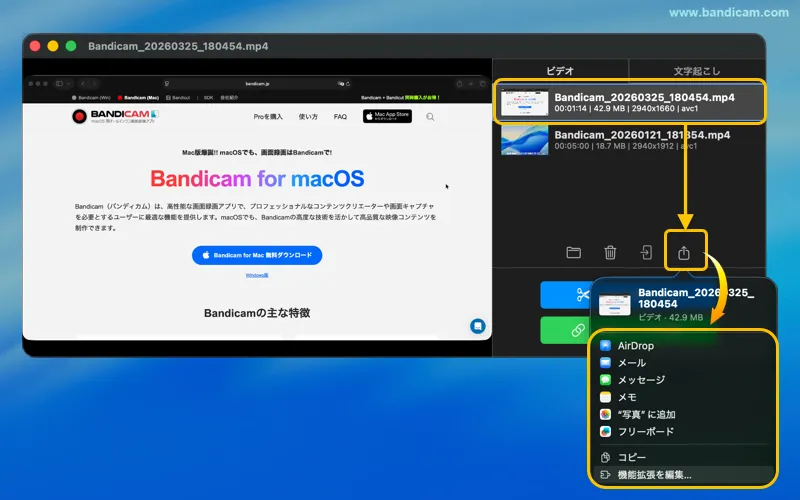Click Proを購入 in the previewed webpage

click(268, 117)
